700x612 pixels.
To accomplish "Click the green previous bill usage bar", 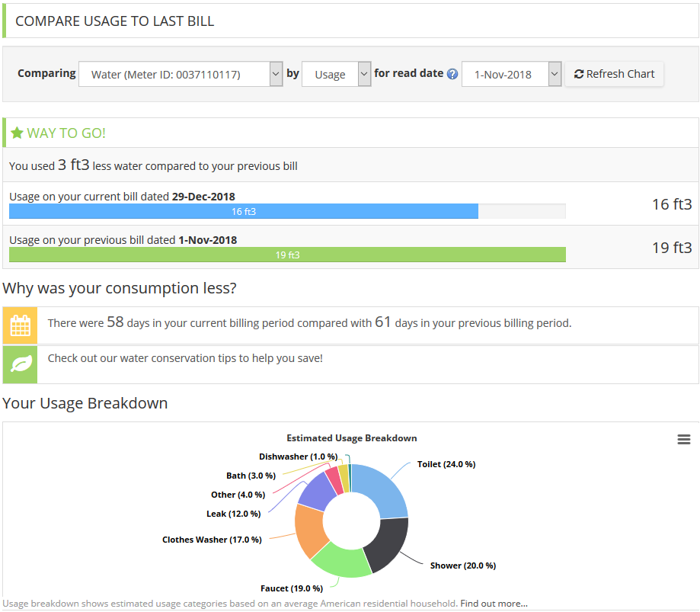I will [287, 255].
